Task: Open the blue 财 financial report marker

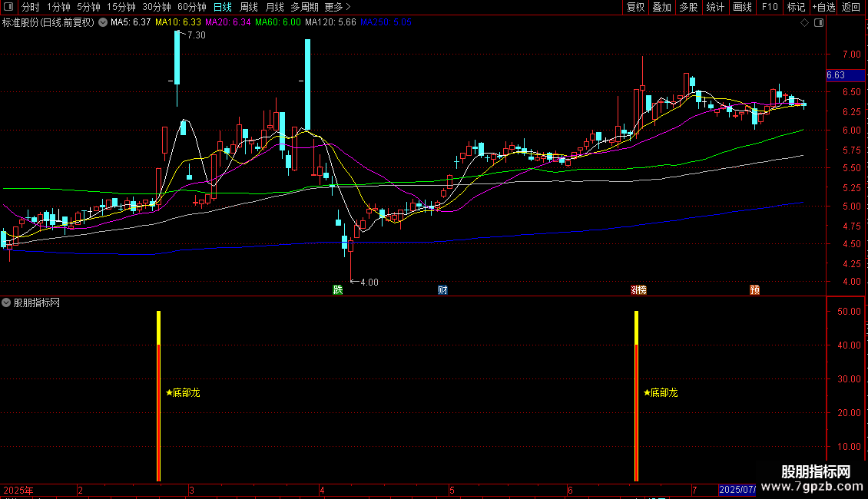Action: [x=442, y=290]
